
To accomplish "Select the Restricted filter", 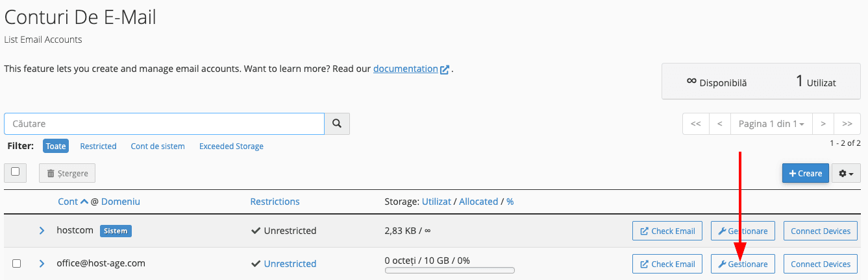I will [98, 146].
